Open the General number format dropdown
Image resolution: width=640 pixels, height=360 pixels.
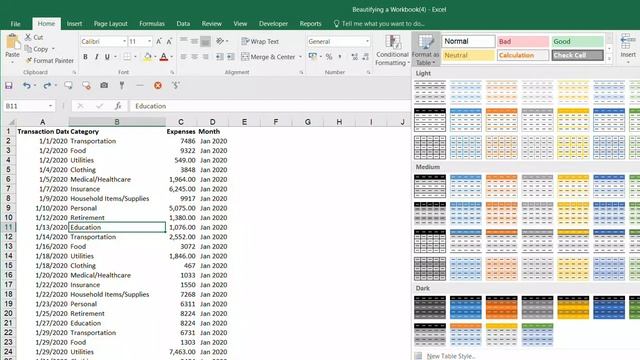367,41
